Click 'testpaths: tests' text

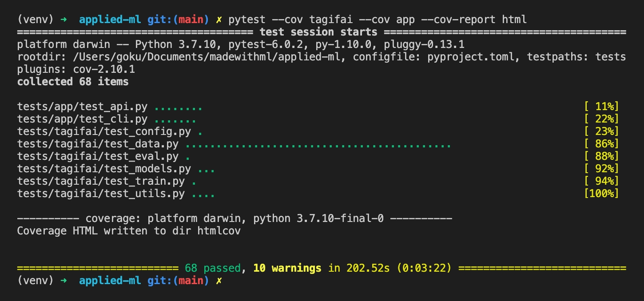(x=577, y=57)
